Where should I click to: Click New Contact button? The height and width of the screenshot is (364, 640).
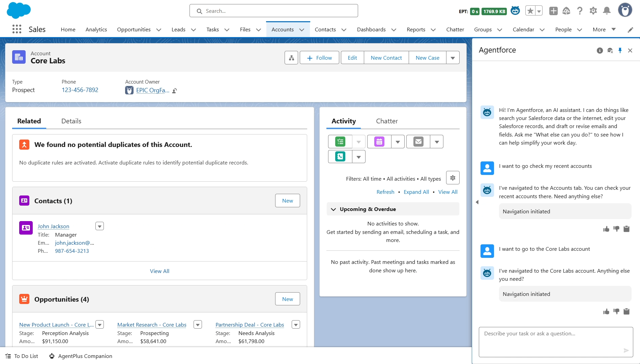click(x=386, y=58)
